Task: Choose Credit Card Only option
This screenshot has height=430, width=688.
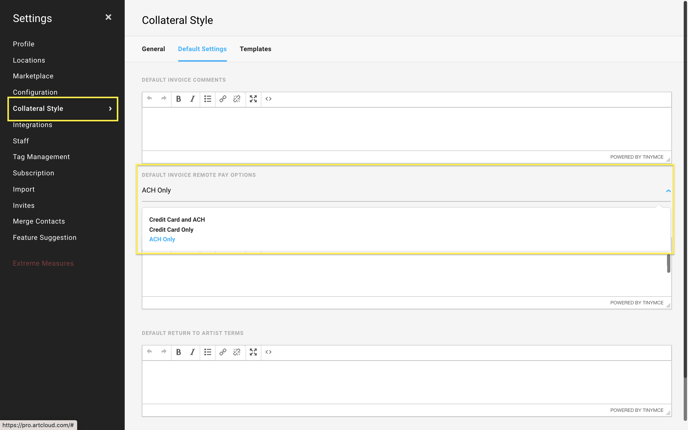Action: 171,229
